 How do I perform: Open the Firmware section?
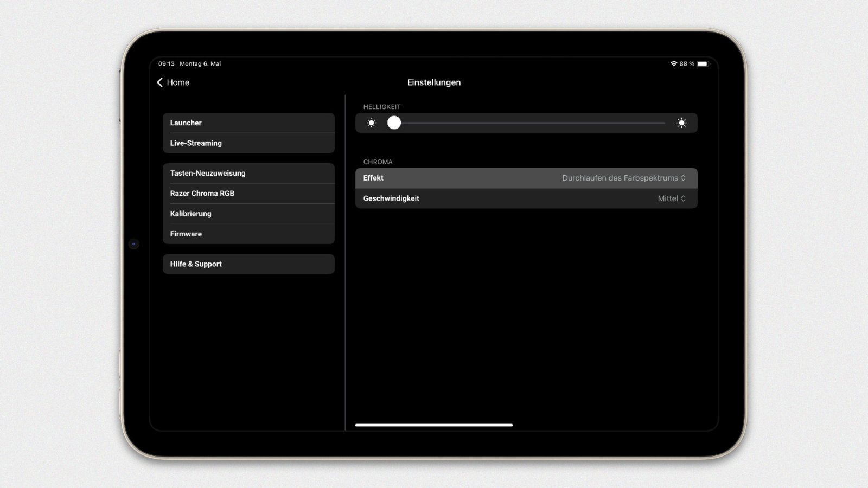pyautogui.click(x=248, y=234)
